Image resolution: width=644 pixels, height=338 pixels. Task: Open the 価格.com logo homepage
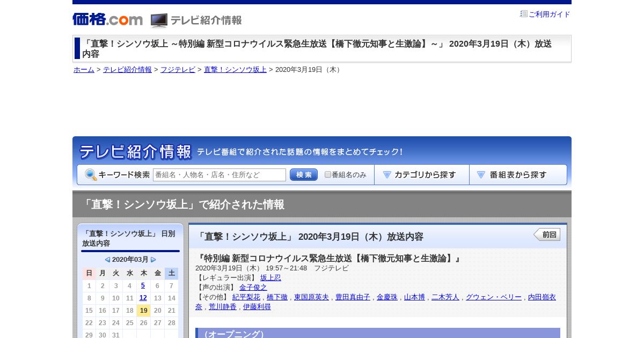tap(107, 19)
